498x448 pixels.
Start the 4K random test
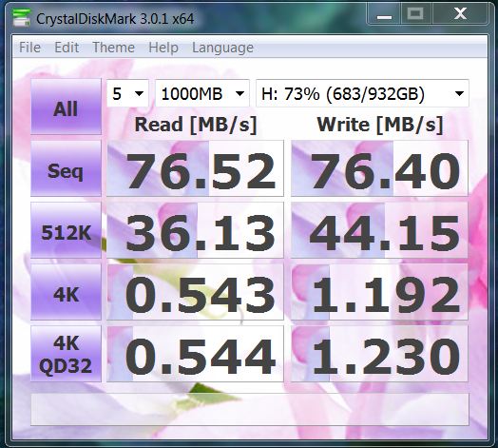(67, 292)
